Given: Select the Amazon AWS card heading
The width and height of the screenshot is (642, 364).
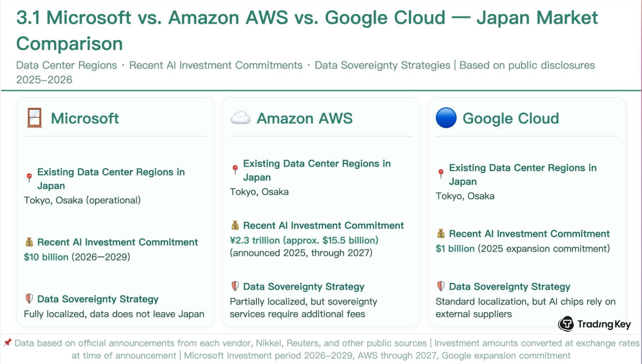Looking at the screenshot, I should pyautogui.click(x=304, y=118).
